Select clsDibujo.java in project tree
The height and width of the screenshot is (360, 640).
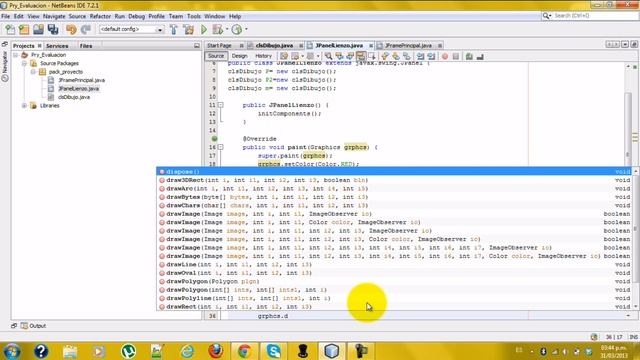[73, 97]
